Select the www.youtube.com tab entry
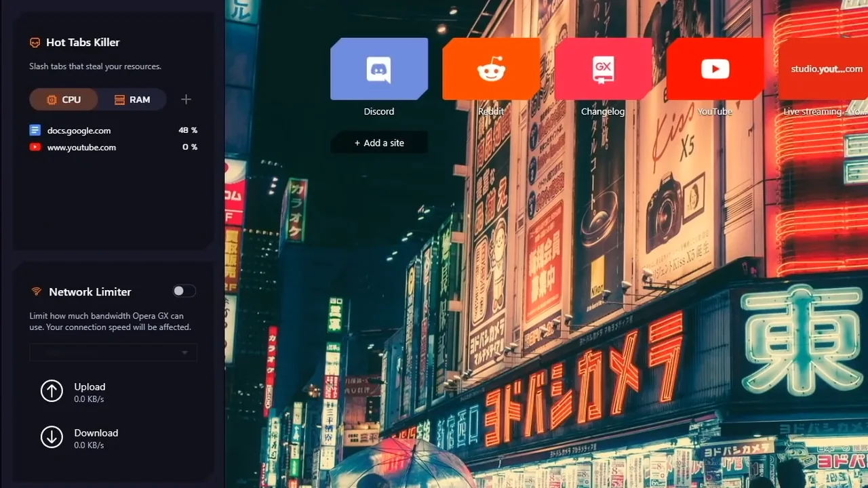Image resolution: width=868 pixels, height=488 pixels. point(113,147)
